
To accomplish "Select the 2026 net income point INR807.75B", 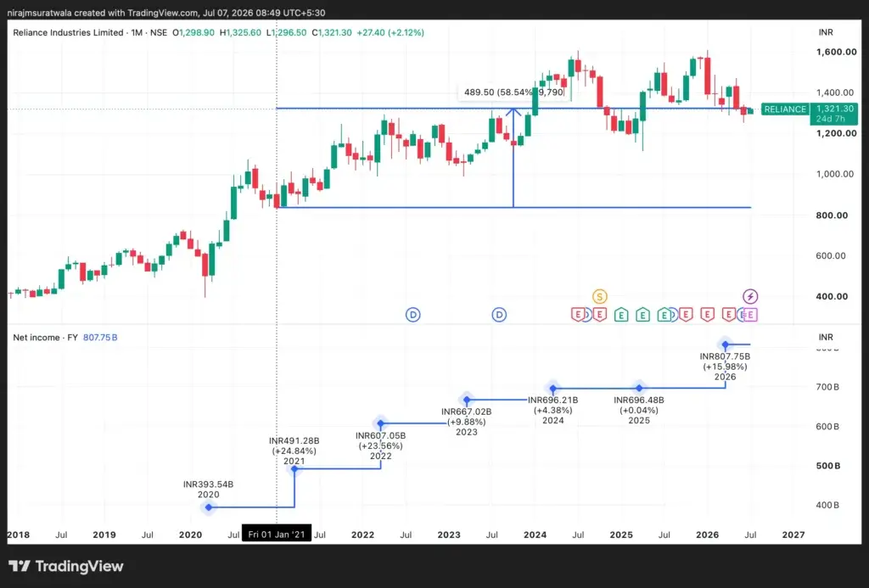I will [725, 344].
